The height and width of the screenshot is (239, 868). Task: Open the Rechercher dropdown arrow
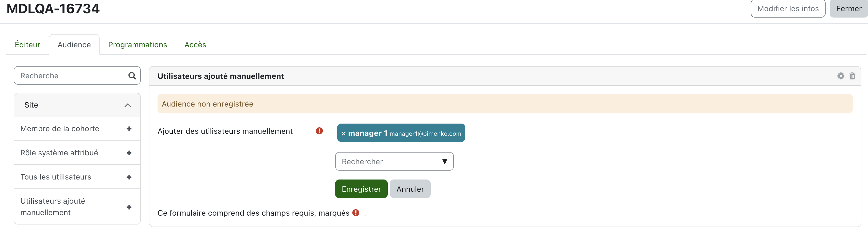(x=444, y=161)
